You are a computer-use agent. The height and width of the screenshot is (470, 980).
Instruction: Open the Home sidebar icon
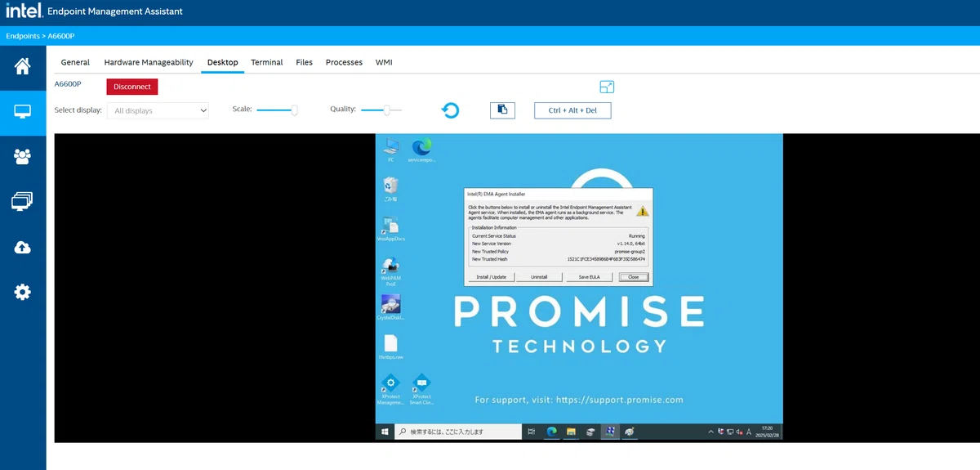pyautogui.click(x=23, y=66)
